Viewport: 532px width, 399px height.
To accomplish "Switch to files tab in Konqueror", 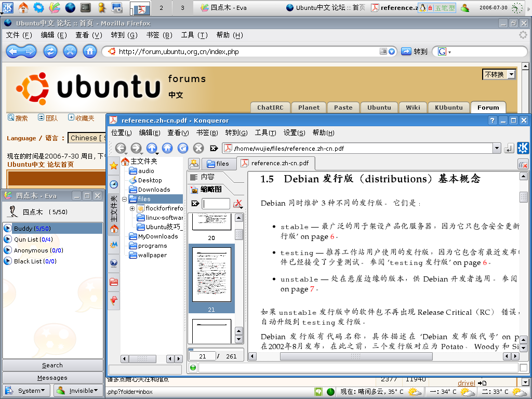I will click(218, 164).
